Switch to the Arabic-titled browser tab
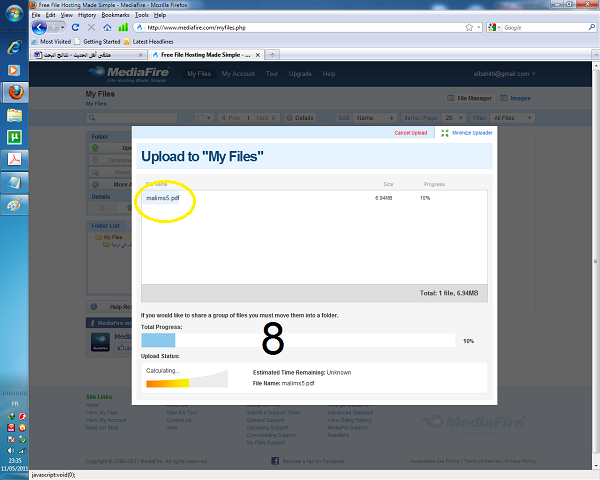The width and height of the screenshot is (600, 480). (88, 55)
